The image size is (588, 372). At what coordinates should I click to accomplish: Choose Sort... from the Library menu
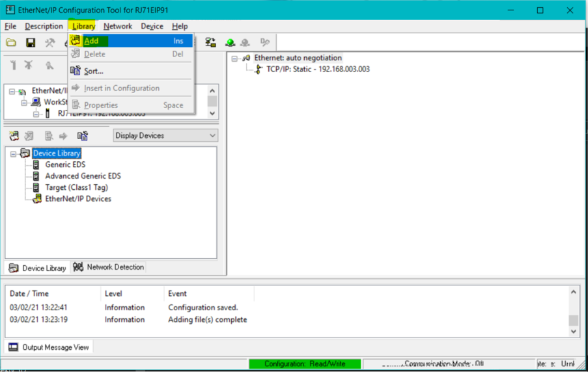pyautogui.click(x=131, y=71)
